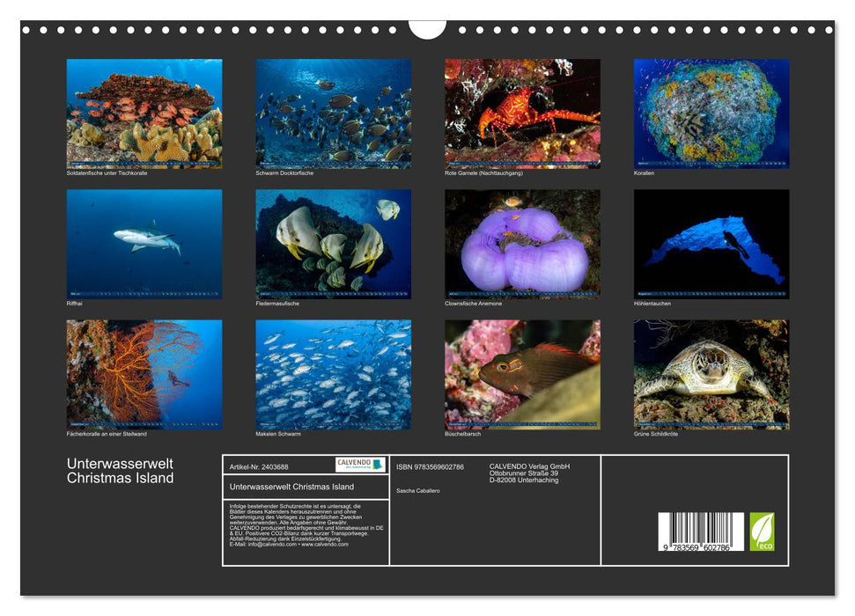Select the Grüne Schildkröte turtle photo

click(x=711, y=375)
